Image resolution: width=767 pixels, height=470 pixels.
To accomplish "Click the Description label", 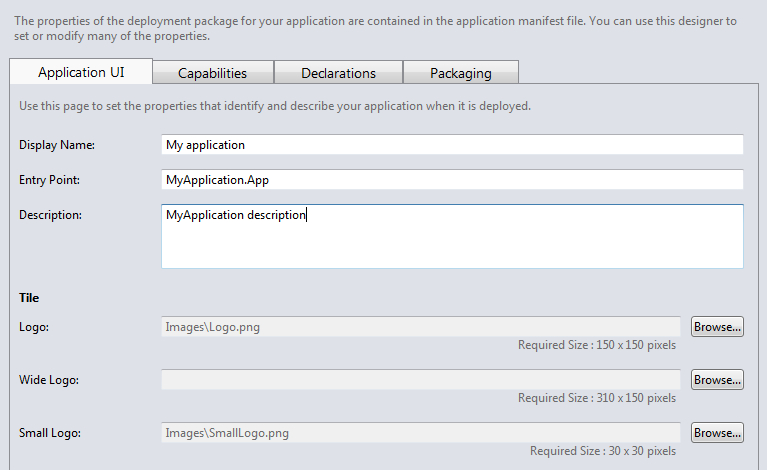I will coord(50,215).
